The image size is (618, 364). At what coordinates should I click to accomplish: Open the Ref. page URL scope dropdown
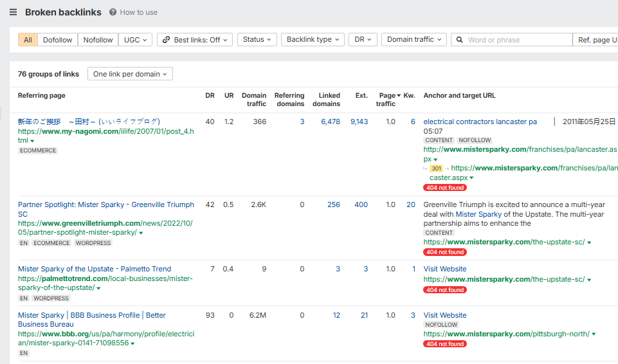coord(595,40)
